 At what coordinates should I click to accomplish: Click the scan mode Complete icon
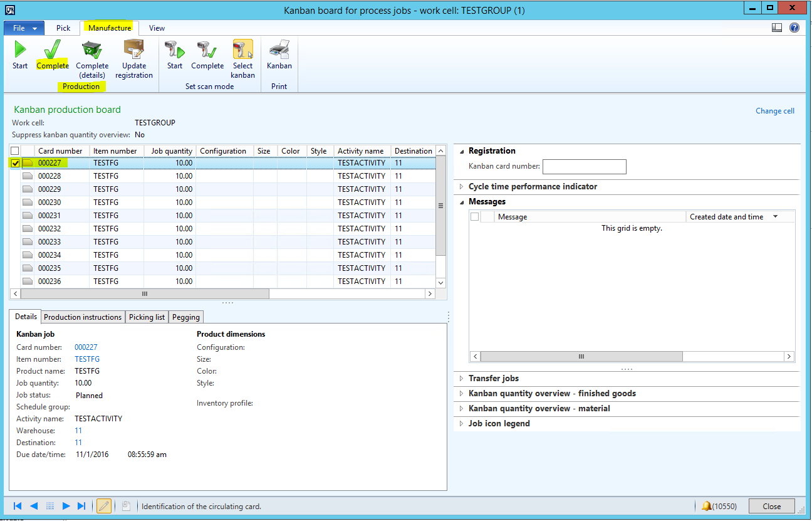(x=207, y=50)
